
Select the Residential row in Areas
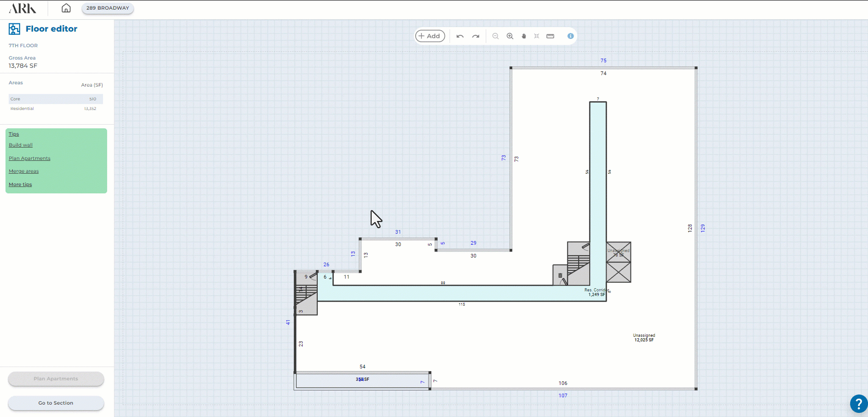(x=55, y=109)
